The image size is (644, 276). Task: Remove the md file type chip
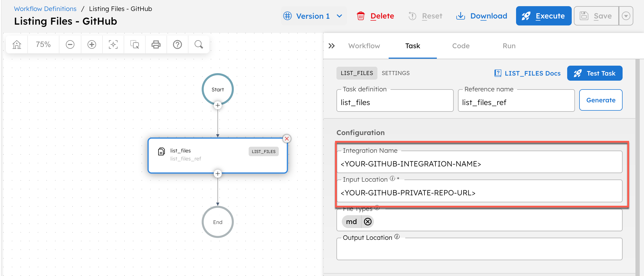coord(368,222)
